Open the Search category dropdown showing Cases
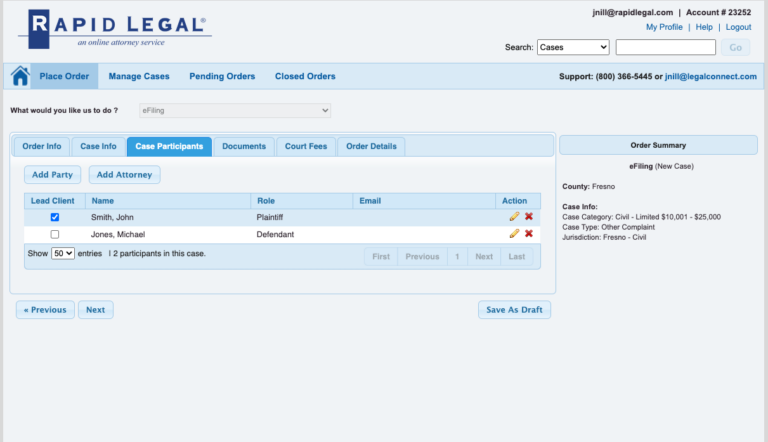 pyautogui.click(x=573, y=47)
